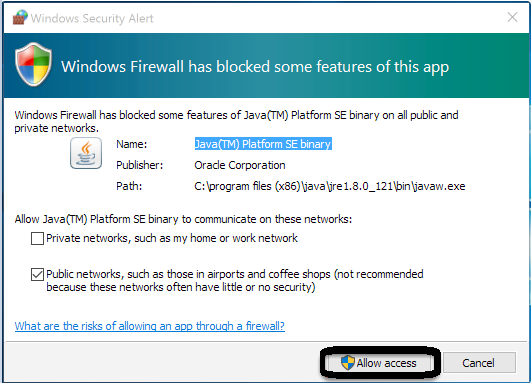Image resolution: width=531 pixels, height=383 pixels.
Task: Close the Windows Security Alert dialog
Action: tap(512, 17)
